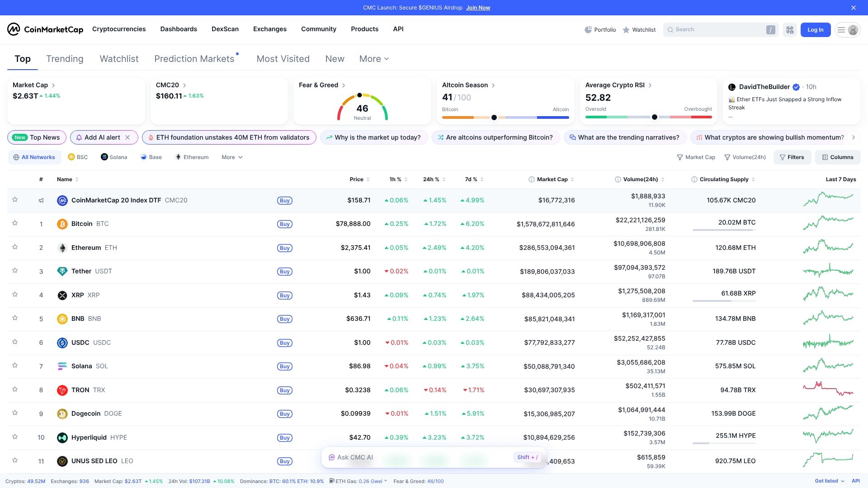Click the QR/app grid icon beside search
The image size is (868, 488).
click(790, 30)
